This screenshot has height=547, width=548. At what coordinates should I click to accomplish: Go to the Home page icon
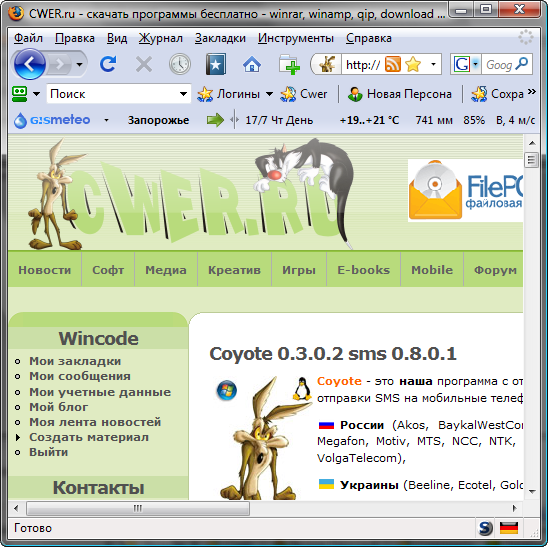pyautogui.click(x=252, y=65)
